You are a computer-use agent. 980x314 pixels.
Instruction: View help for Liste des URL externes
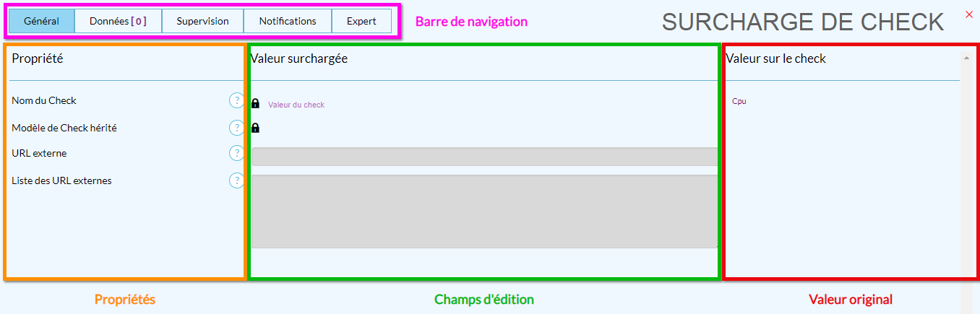[236, 180]
